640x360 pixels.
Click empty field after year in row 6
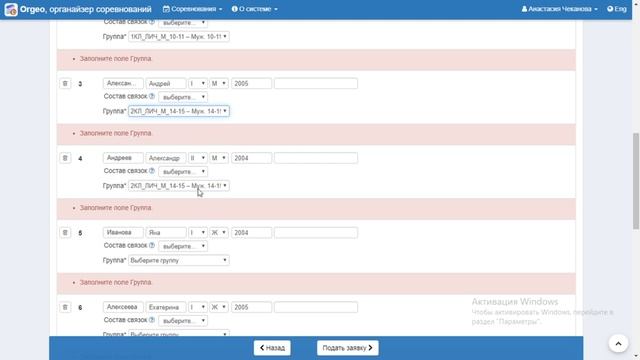pyautogui.click(x=316, y=307)
